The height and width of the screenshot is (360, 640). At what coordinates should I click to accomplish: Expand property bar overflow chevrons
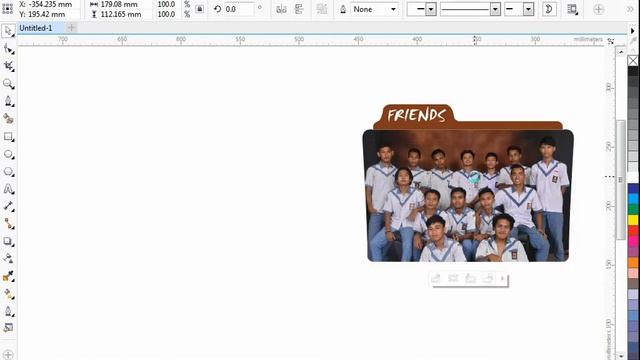pyautogui.click(x=631, y=9)
